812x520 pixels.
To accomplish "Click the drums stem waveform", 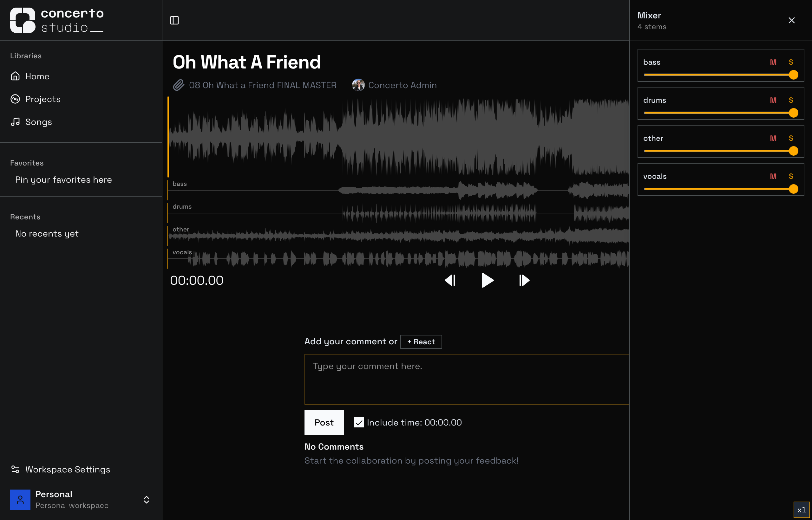I will [399, 213].
